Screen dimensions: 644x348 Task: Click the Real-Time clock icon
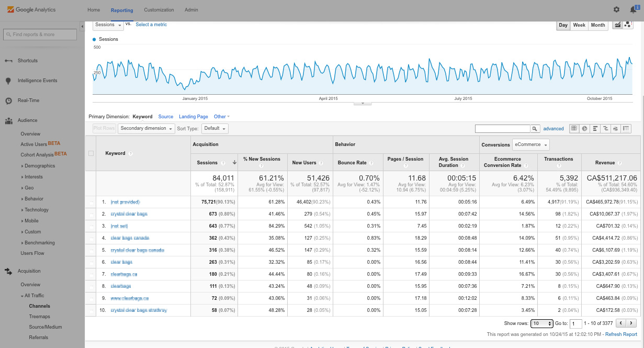point(8,100)
